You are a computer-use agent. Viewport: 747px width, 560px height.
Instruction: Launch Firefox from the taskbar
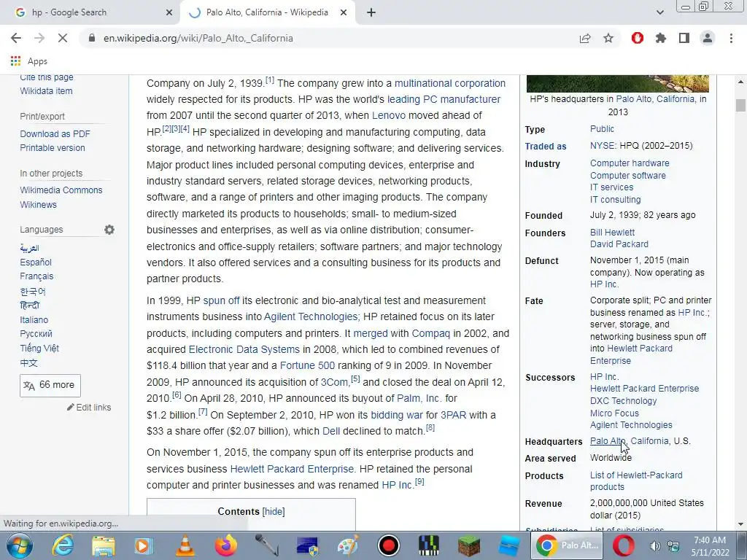(x=226, y=545)
